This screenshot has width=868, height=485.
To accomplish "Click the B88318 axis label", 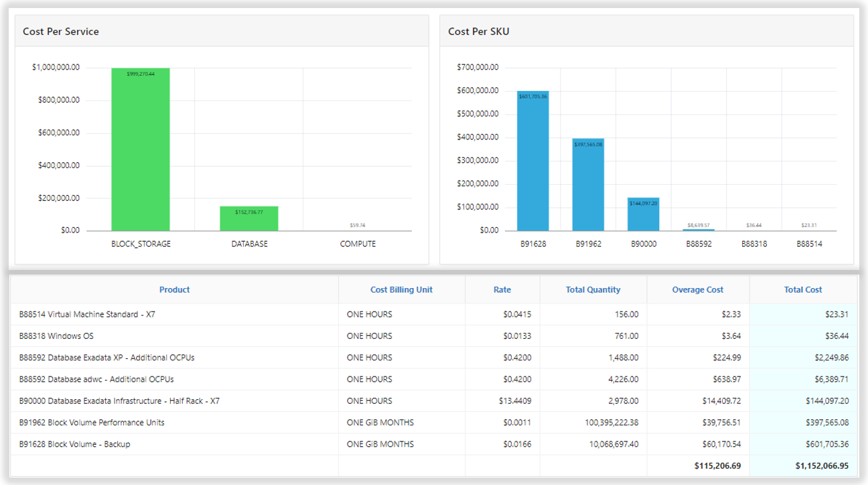I will tap(754, 244).
